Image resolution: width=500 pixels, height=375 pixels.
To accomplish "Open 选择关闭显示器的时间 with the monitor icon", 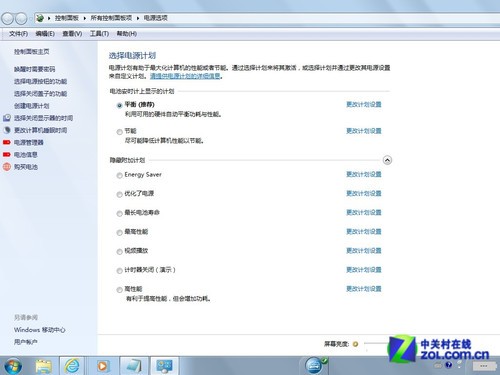I will point(7,118).
